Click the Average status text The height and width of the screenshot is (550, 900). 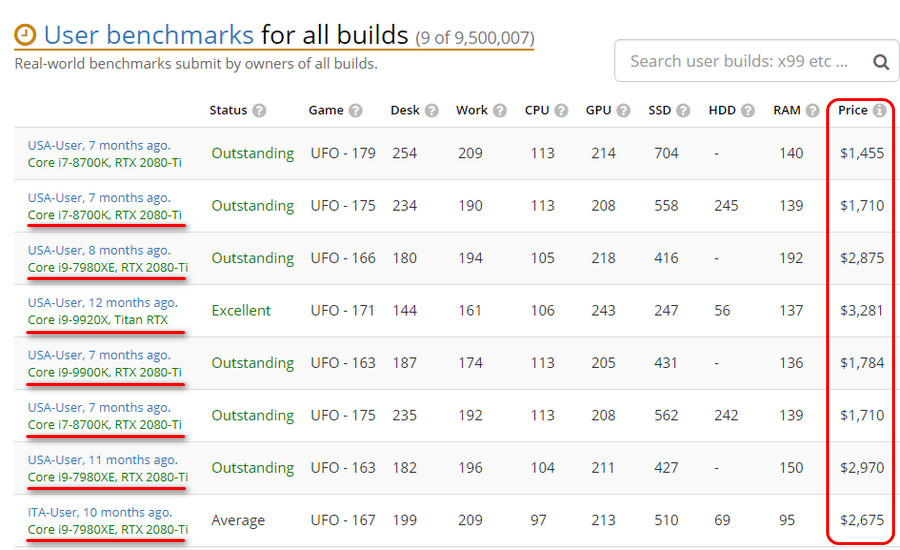(x=238, y=520)
